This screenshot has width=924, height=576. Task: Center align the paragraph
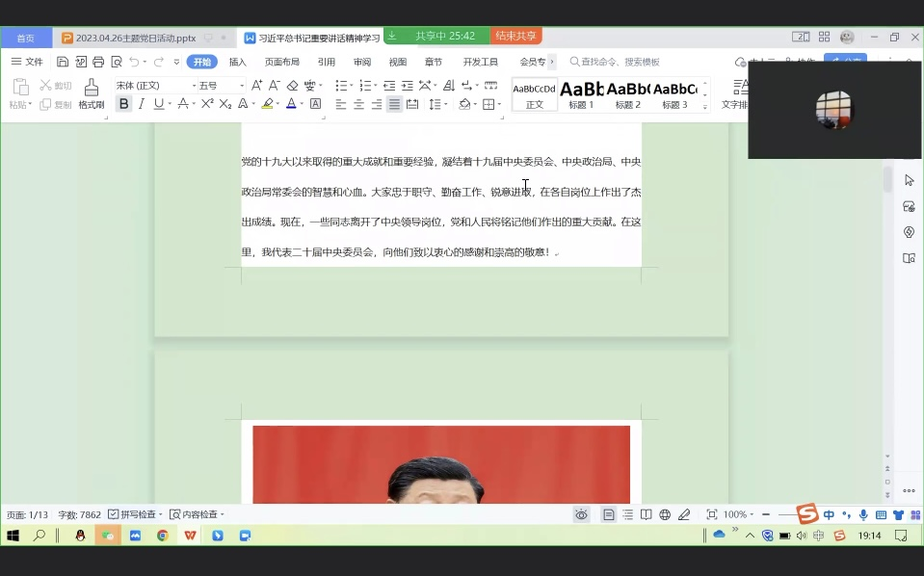[x=358, y=104]
